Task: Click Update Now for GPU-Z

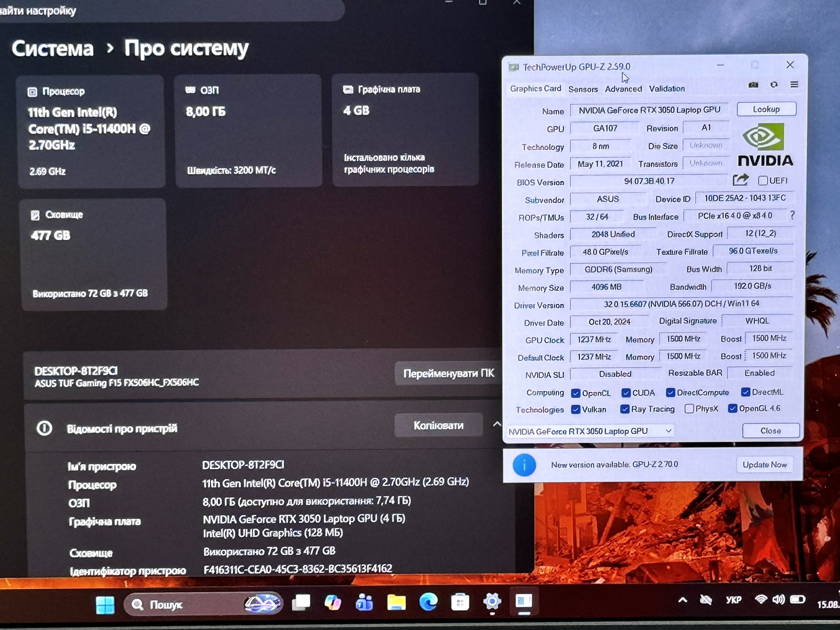Action: click(764, 465)
